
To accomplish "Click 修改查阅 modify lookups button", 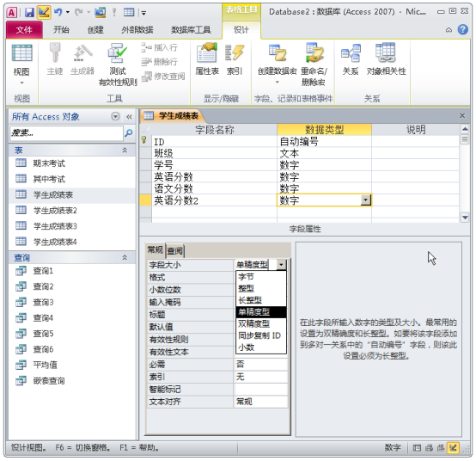I will click(163, 76).
